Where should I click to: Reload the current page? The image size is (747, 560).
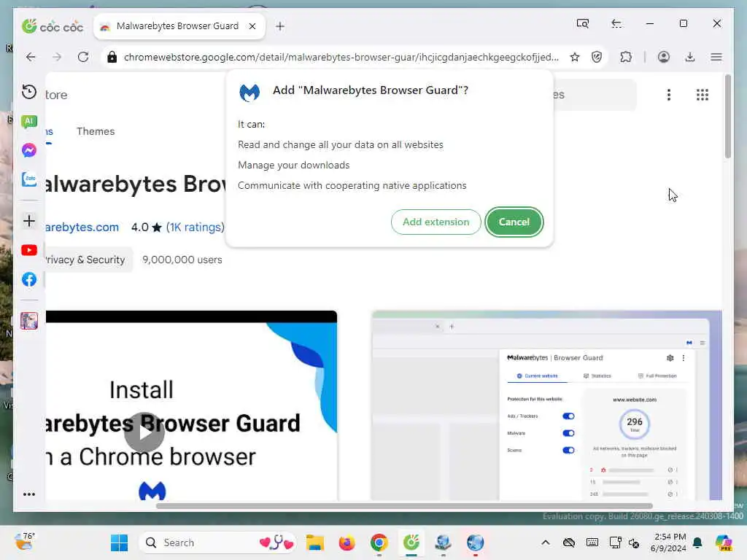(x=83, y=57)
